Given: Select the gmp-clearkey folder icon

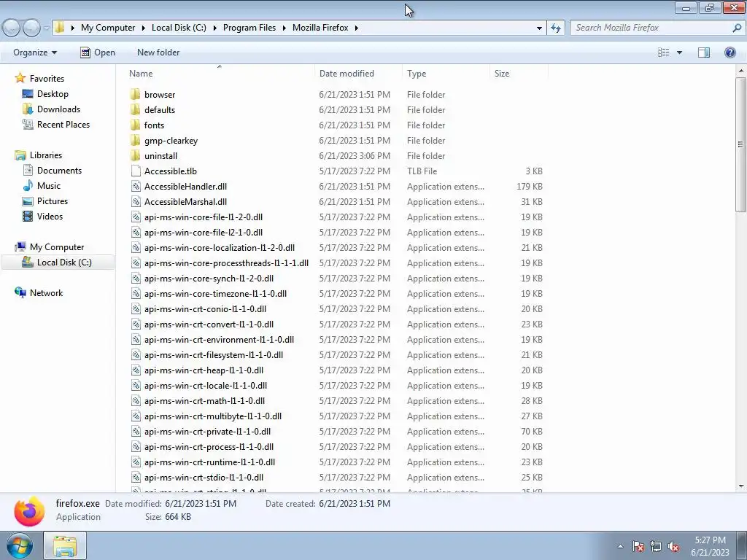Looking at the screenshot, I should (x=136, y=141).
